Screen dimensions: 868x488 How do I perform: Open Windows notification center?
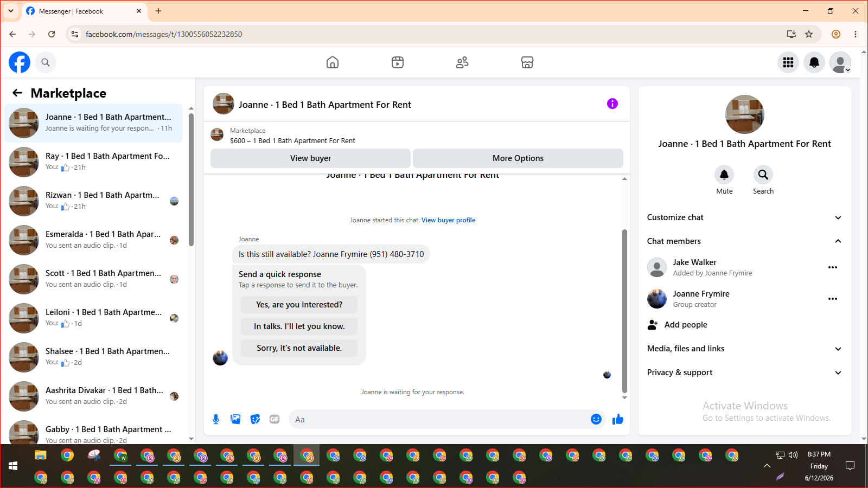850,466
